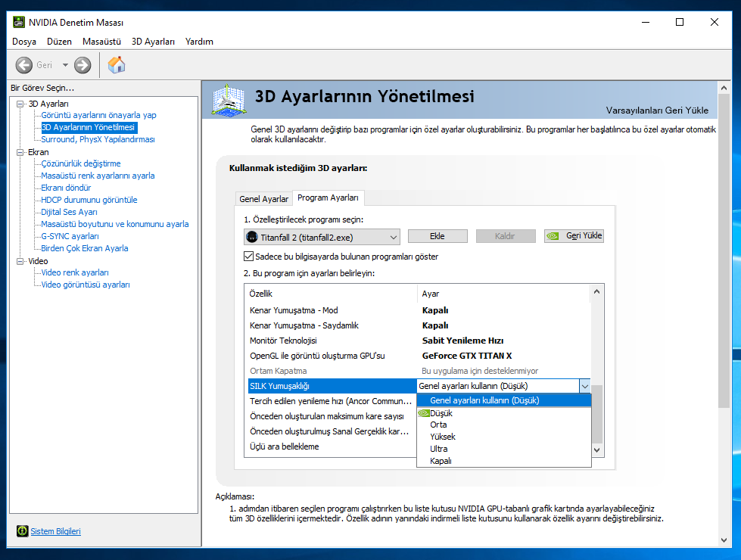Select Önceden oluşturulan maksimum kare sayısı row

[331, 416]
